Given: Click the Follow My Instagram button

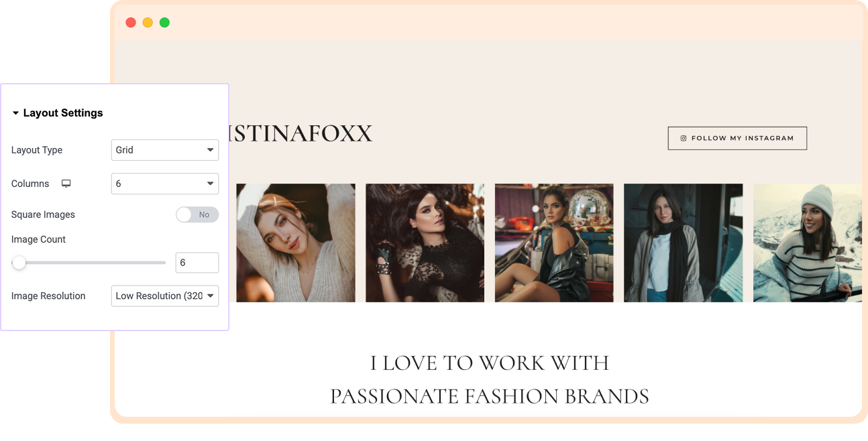Looking at the screenshot, I should click(x=737, y=138).
